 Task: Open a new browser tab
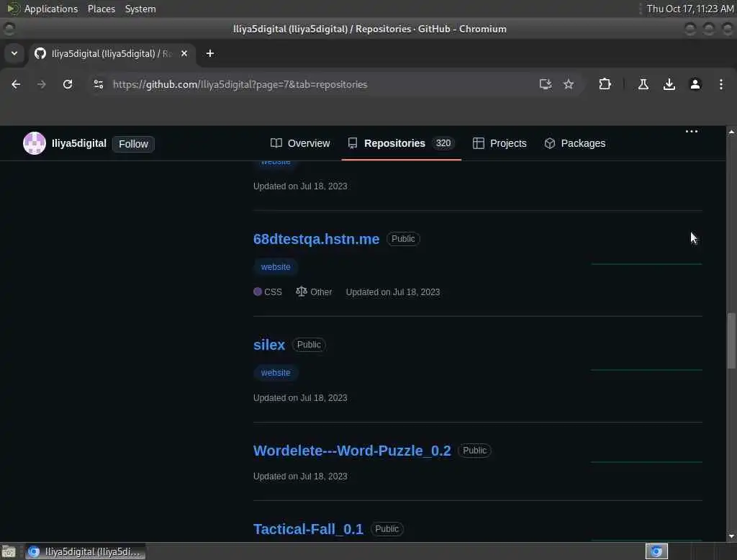pyautogui.click(x=210, y=53)
